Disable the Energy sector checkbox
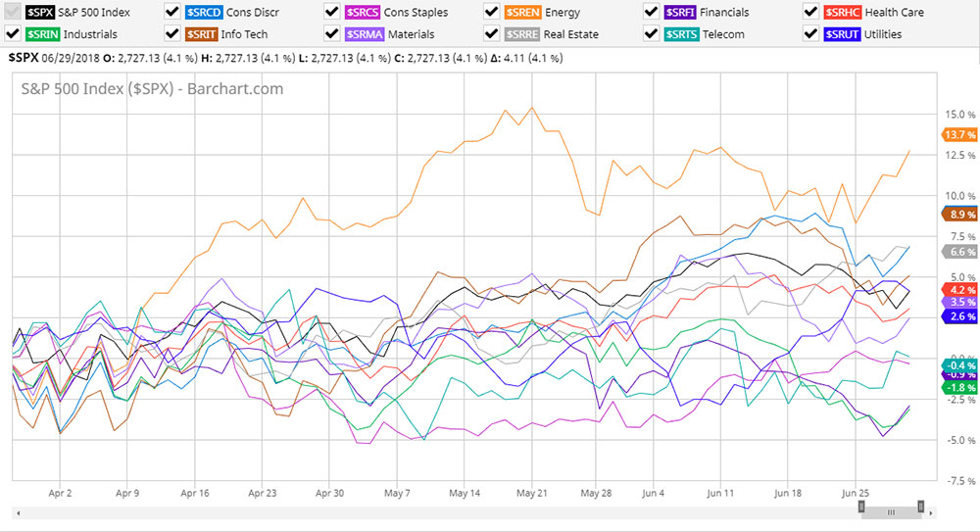This screenshot has height=532, width=980. (492, 12)
